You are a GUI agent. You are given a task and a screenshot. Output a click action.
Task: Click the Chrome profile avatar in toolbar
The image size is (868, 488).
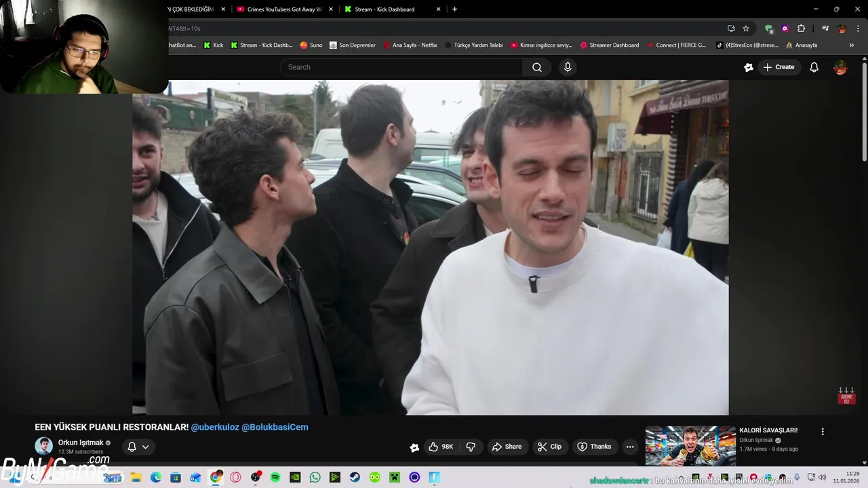pos(842,28)
